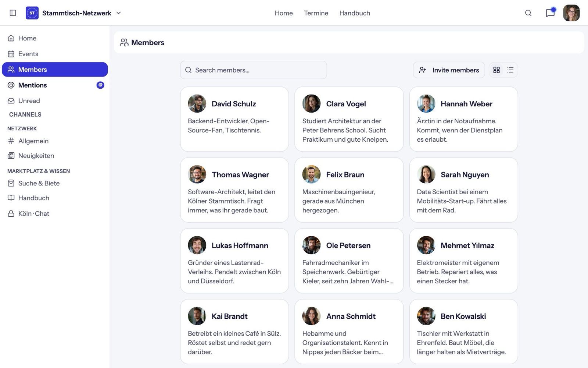Open the Termine tab
Viewport: 588px width, 368px height.
[x=316, y=13]
